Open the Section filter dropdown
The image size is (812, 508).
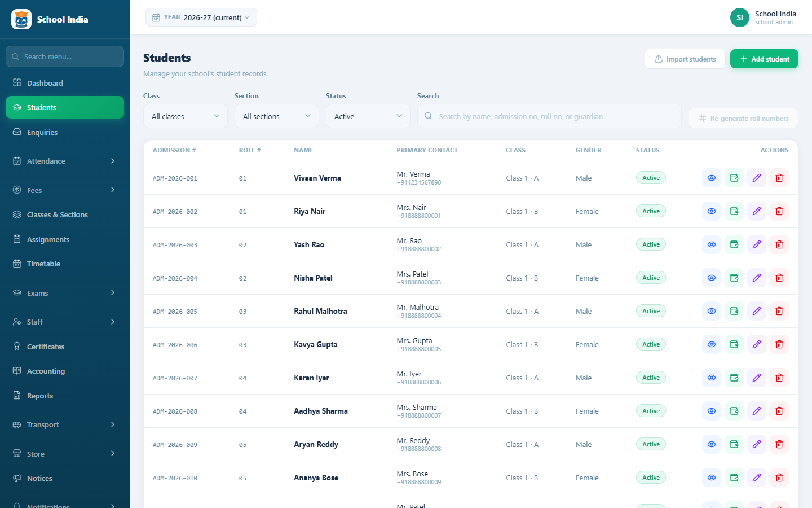tap(277, 116)
